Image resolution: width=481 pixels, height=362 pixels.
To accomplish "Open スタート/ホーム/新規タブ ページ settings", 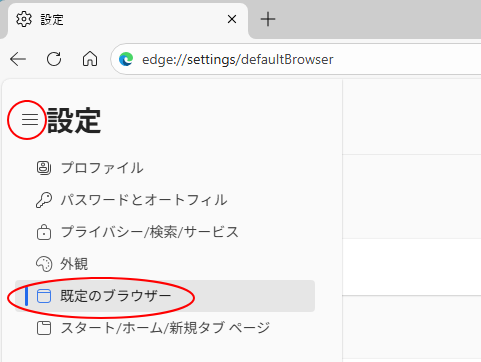I will click(x=165, y=328).
